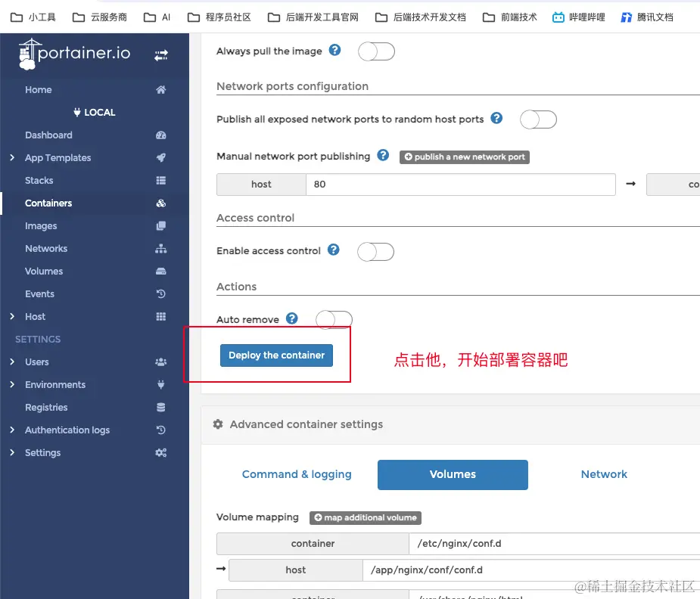Toggle sidebar with the swap arrows icon
The image size is (700, 599).
161,55
